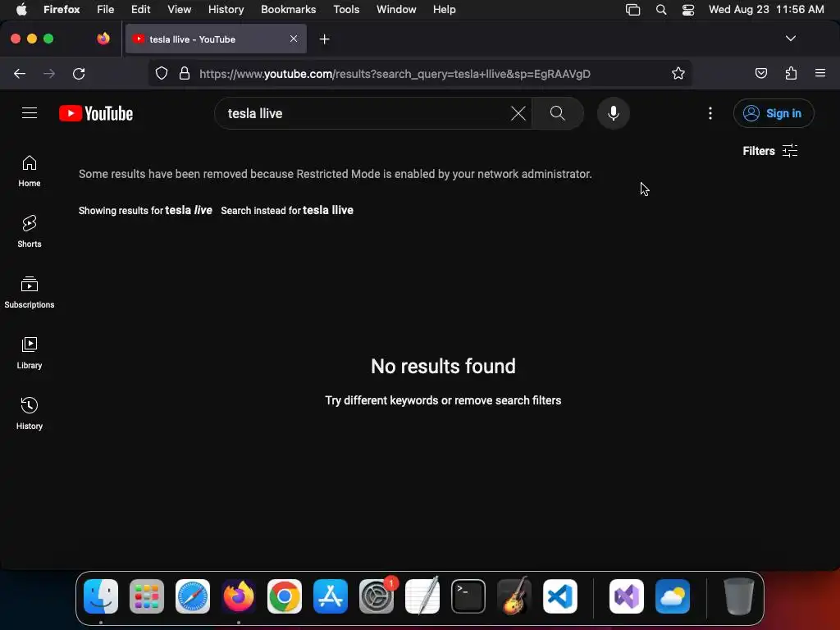Screen dimensions: 840x630
Task: Open the Apple menu
Action: click(21, 10)
